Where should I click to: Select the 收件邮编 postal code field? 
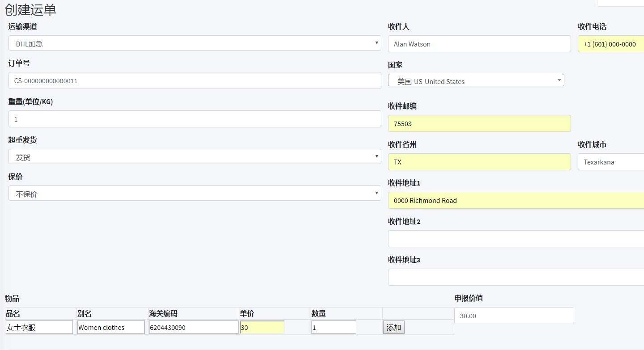tap(479, 124)
